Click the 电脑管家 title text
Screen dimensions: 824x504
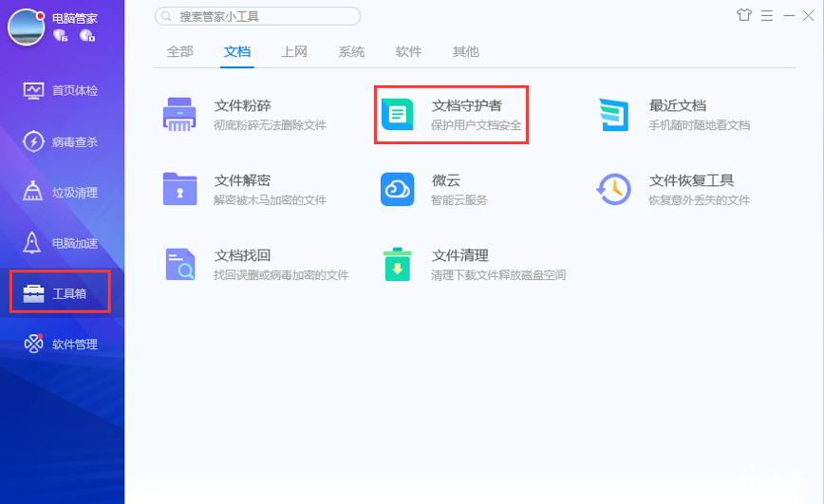point(75,18)
